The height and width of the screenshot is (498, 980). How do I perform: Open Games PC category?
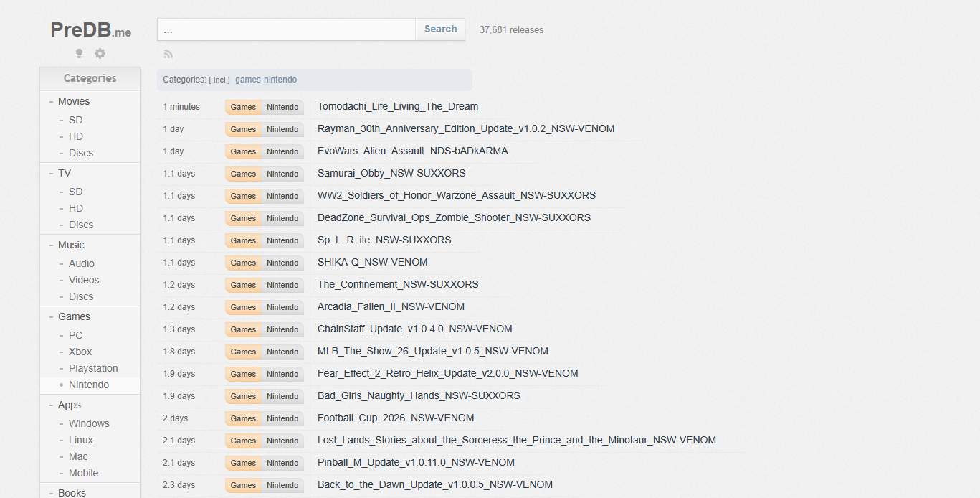click(x=76, y=335)
